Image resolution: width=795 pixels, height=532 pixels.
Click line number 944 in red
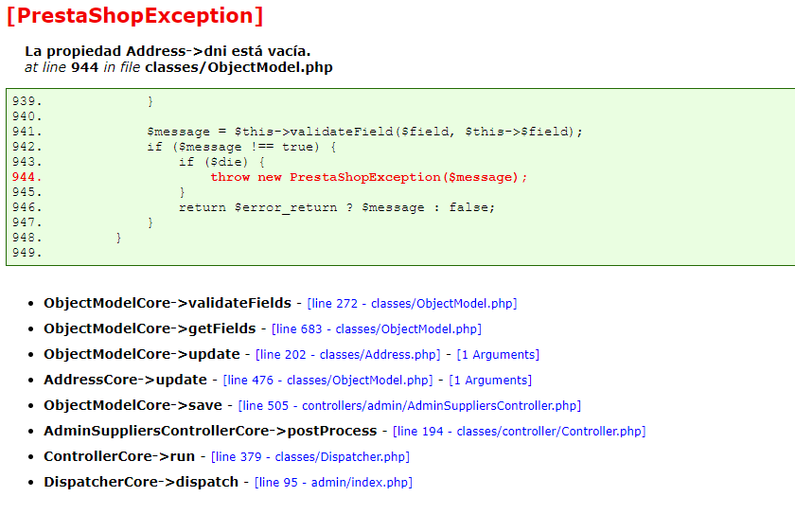tap(26, 177)
